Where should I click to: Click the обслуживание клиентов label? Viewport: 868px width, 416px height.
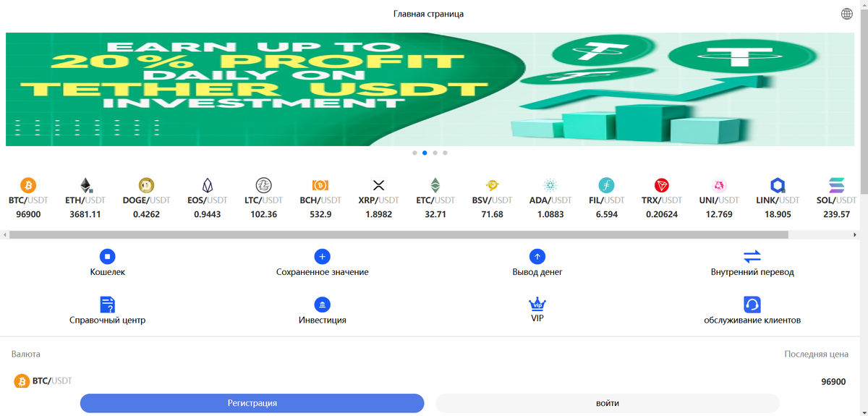pos(752,320)
